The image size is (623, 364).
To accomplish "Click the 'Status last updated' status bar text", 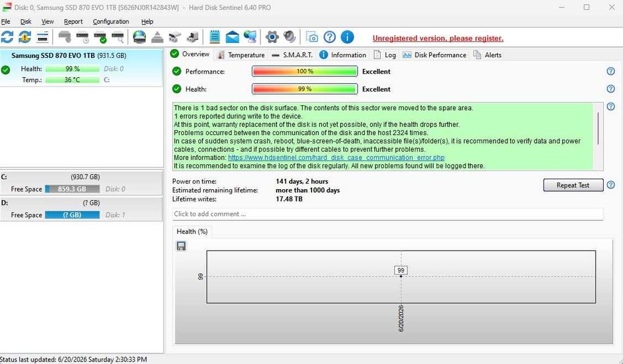I will [x=74, y=359].
